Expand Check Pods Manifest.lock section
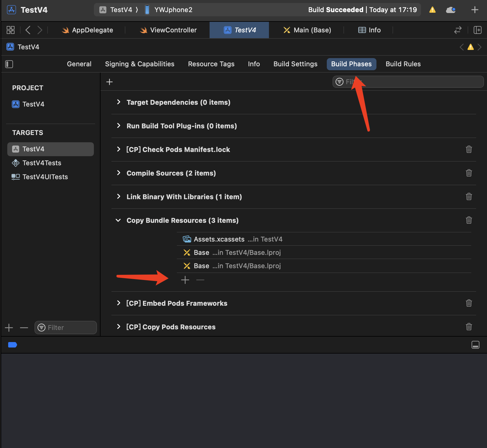 pyautogui.click(x=119, y=149)
